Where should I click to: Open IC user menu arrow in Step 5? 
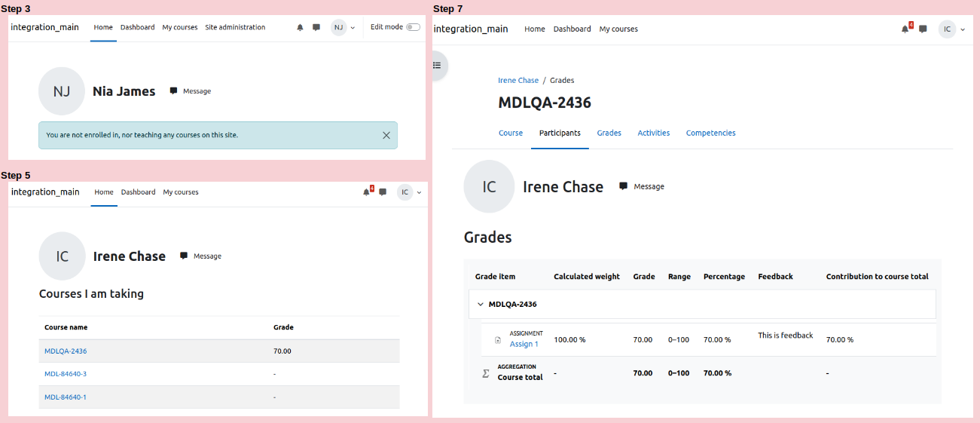click(420, 193)
